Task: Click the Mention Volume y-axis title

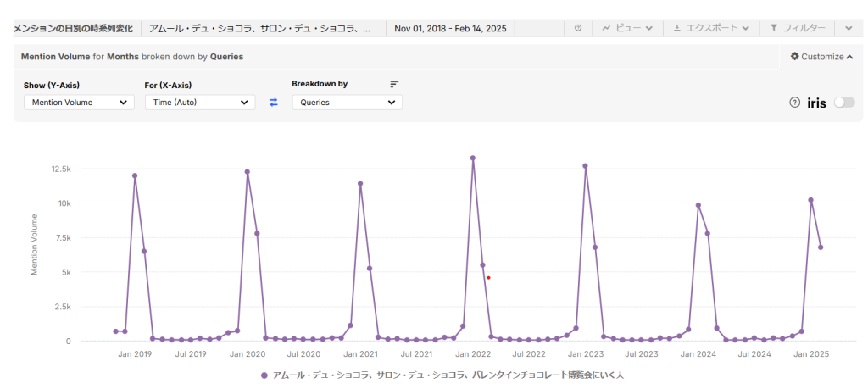Action: coord(34,245)
